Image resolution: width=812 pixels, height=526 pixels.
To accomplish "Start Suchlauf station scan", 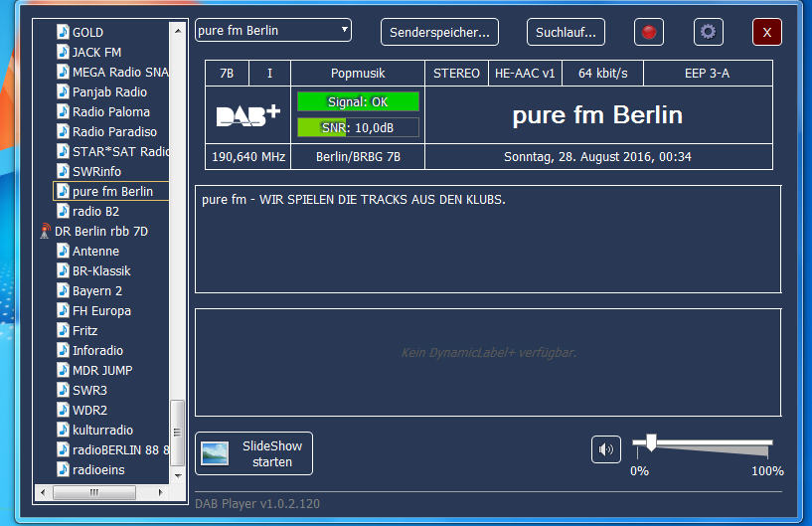I will click(566, 32).
